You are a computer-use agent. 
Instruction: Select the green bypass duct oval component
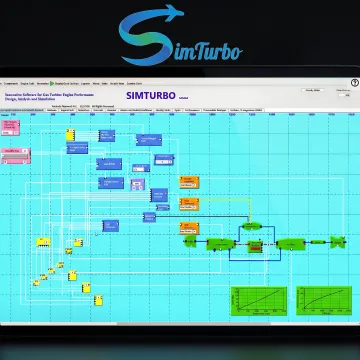point(251,227)
